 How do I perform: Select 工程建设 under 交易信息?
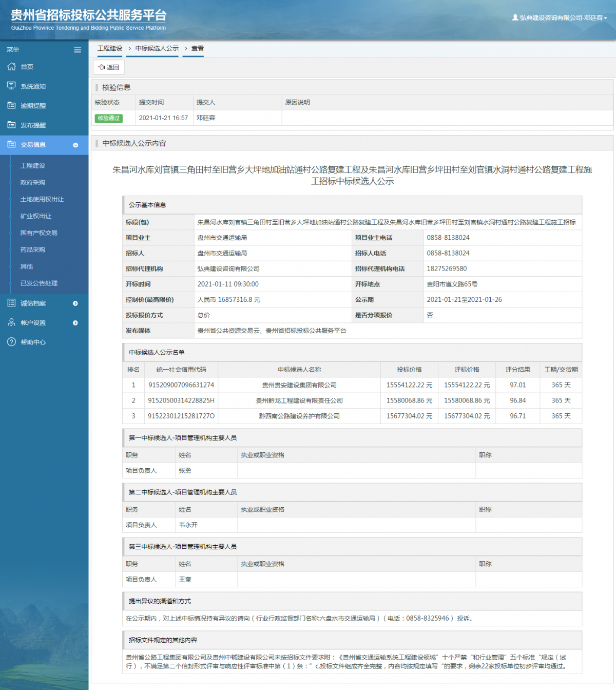pyautogui.click(x=33, y=165)
